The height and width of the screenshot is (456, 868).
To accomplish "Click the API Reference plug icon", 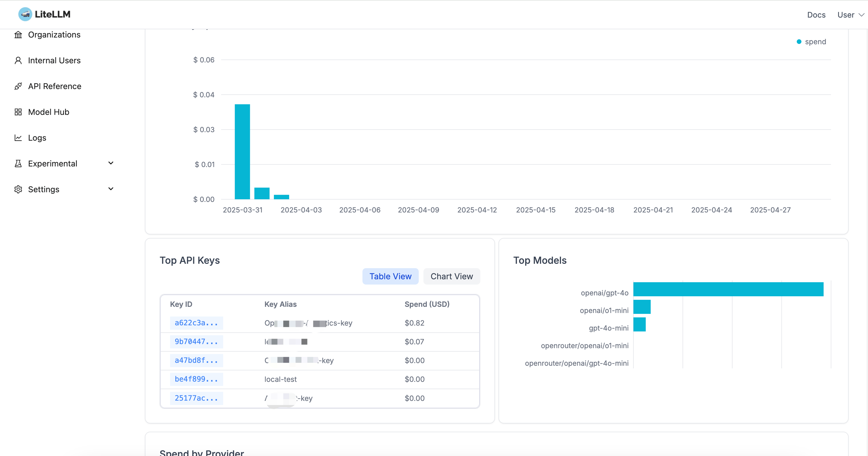I will 18,86.
